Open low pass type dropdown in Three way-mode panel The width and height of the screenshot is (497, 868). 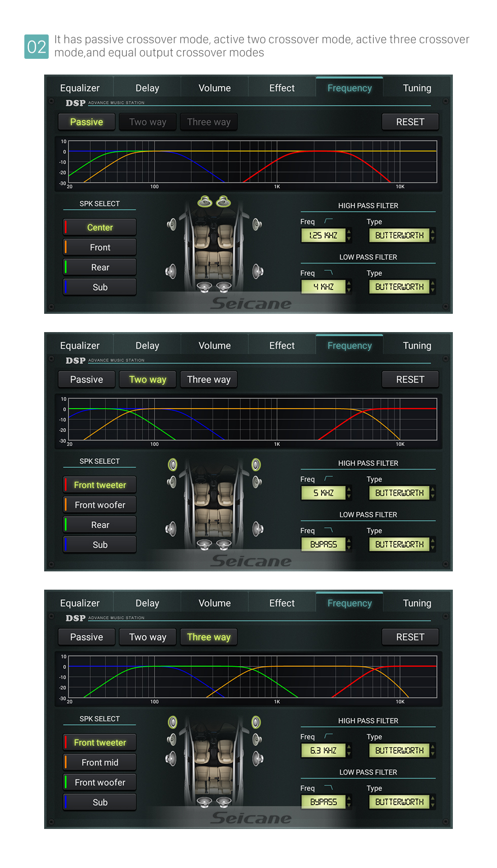[402, 802]
